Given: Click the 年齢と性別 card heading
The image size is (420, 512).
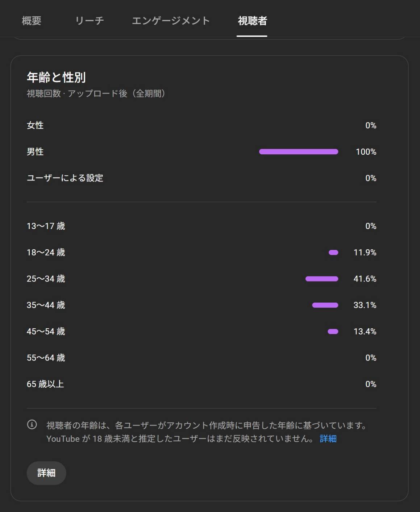Looking at the screenshot, I should [x=56, y=77].
